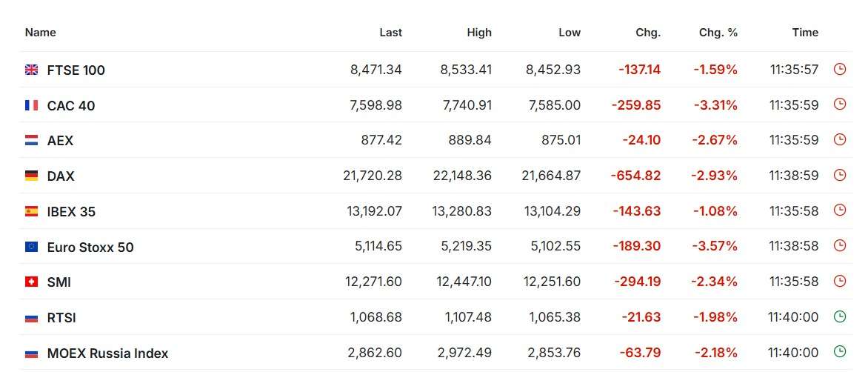Click the clock icon in IBEX 35 row
The image size is (868, 372).
(840, 210)
